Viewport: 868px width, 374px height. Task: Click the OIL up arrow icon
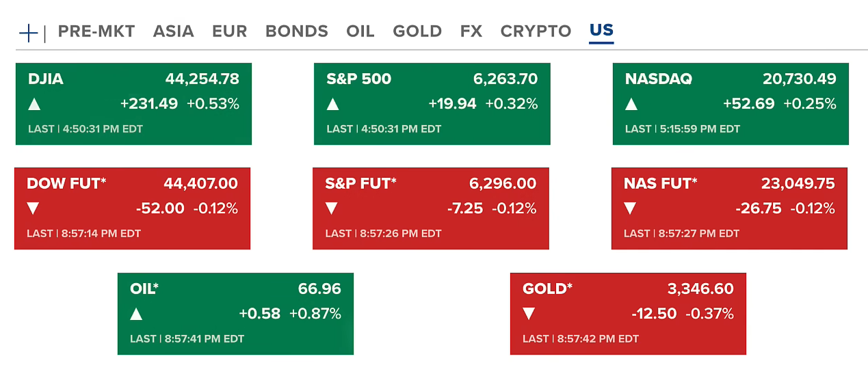[x=136, y=314]
